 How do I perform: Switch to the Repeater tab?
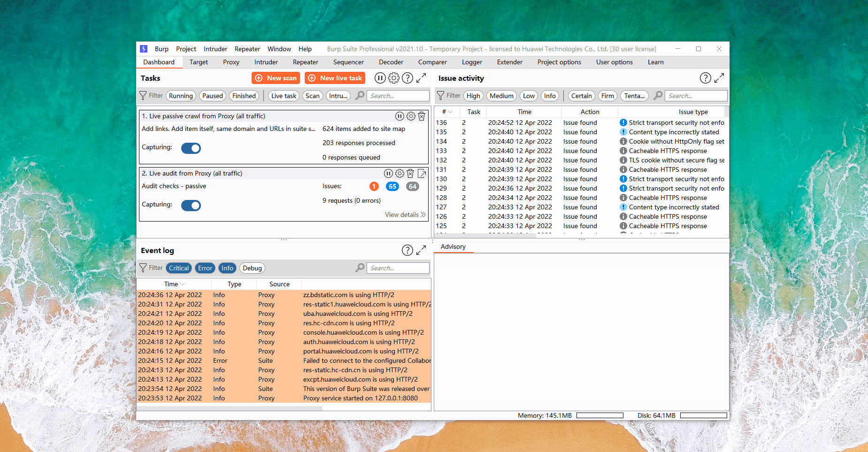305,62
